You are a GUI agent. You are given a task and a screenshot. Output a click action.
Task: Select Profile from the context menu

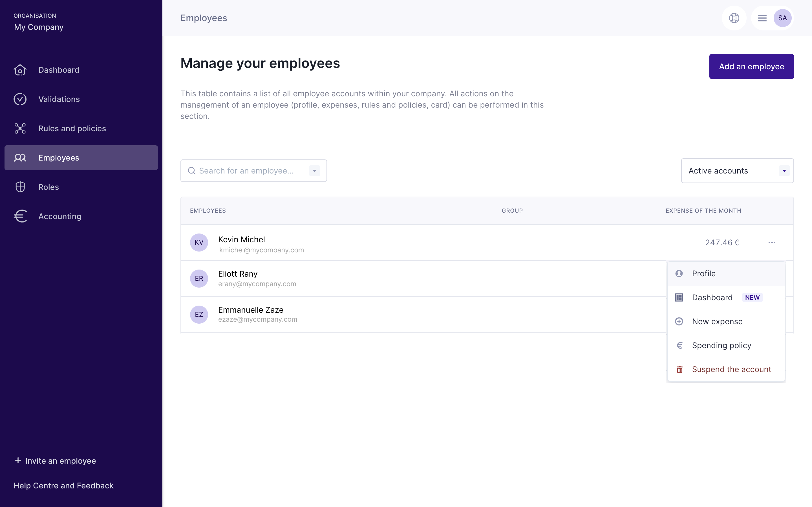704,273
